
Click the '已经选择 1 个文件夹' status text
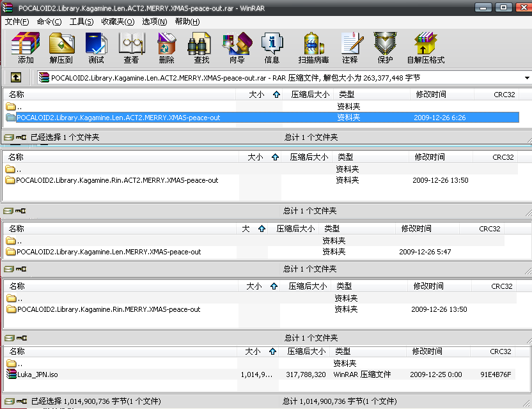coord(65,137)
